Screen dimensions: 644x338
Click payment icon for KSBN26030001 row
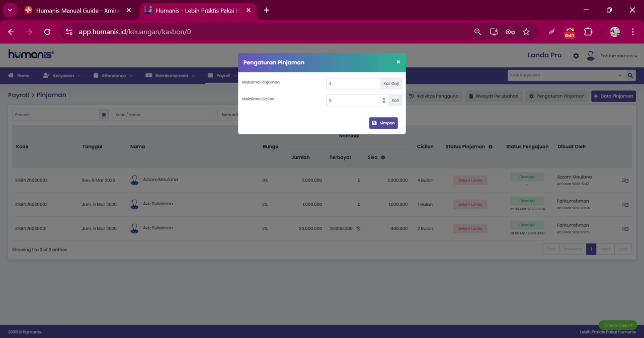625,228
